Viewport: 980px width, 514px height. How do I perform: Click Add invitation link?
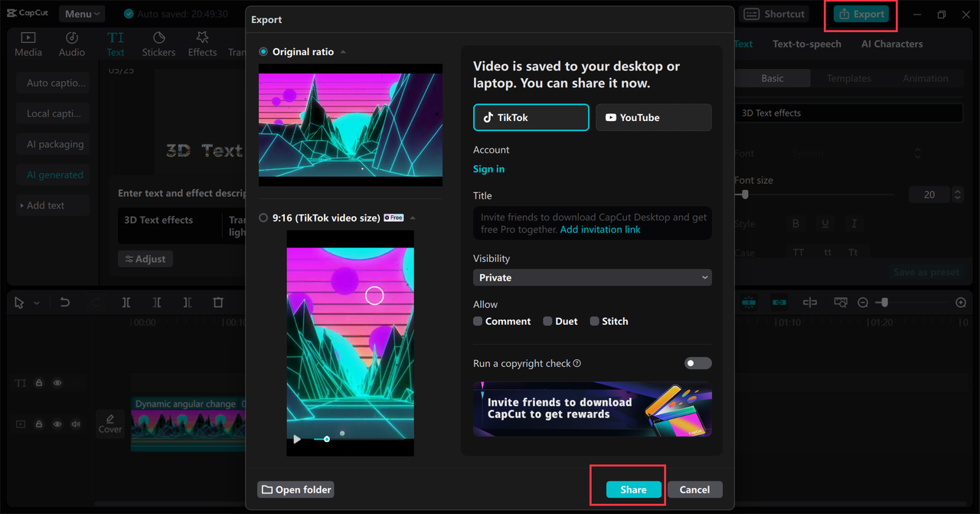click(x=600, y=229)
